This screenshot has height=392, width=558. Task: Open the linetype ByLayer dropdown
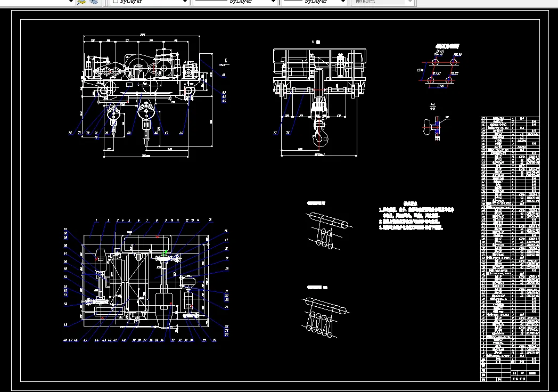(235, 2)
